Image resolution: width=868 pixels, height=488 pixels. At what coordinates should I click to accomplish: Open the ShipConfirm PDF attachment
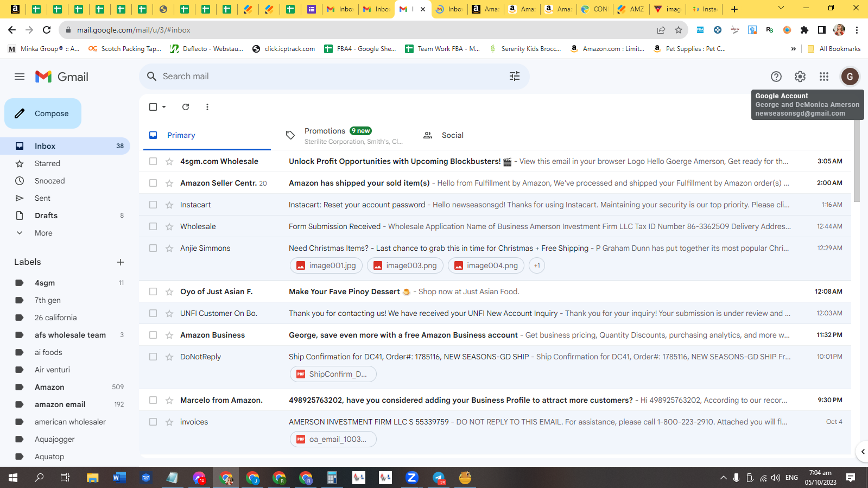(333, 374)
